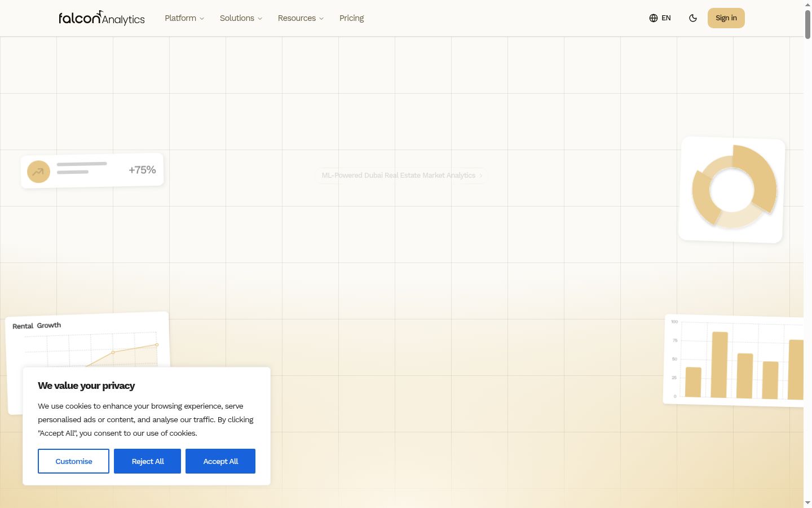Toggle dark mode with the moon icon

point(693,18)
